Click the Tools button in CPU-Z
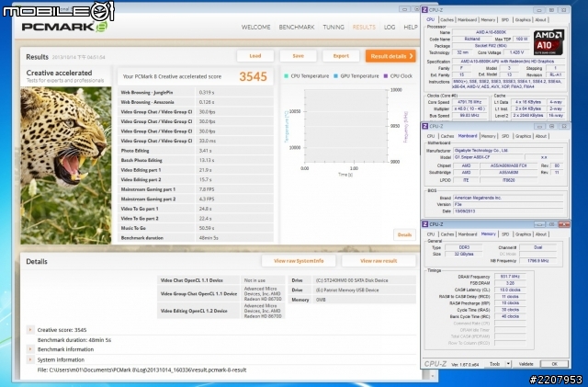The height and width of the screenshot is (387, 588). tap(494, 364)
